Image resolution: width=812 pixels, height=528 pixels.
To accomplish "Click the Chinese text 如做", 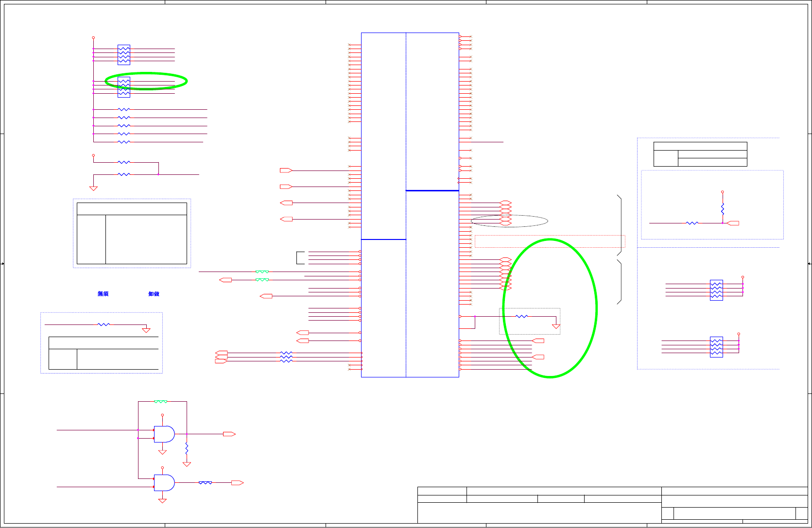I will 154,294.
